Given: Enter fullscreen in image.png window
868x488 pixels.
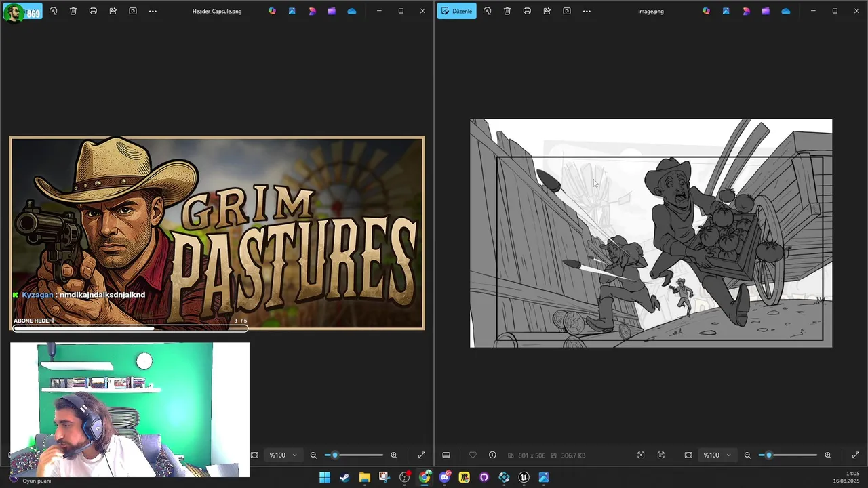Looking at the screenshot, I should (855, 455).
